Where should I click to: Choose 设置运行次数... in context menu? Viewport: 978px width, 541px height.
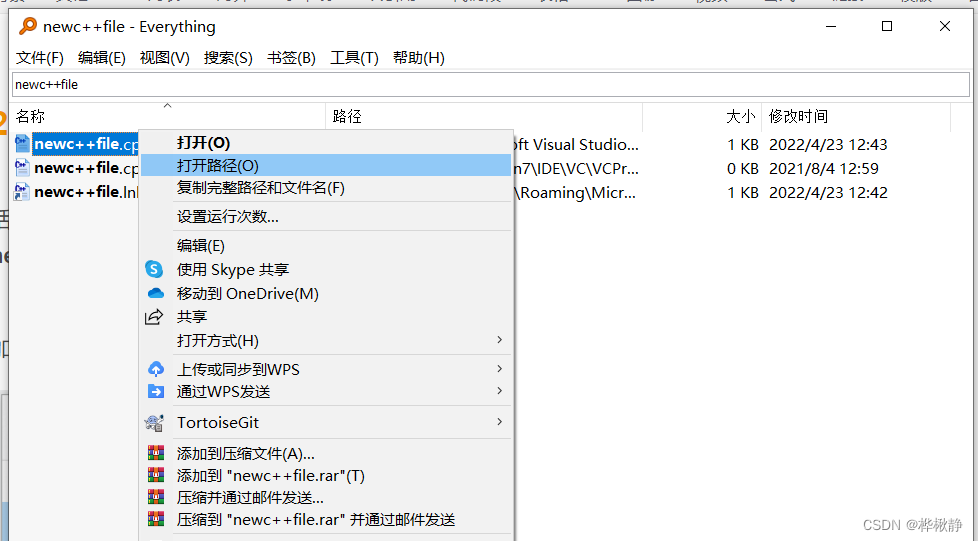[x=326, y=217]
